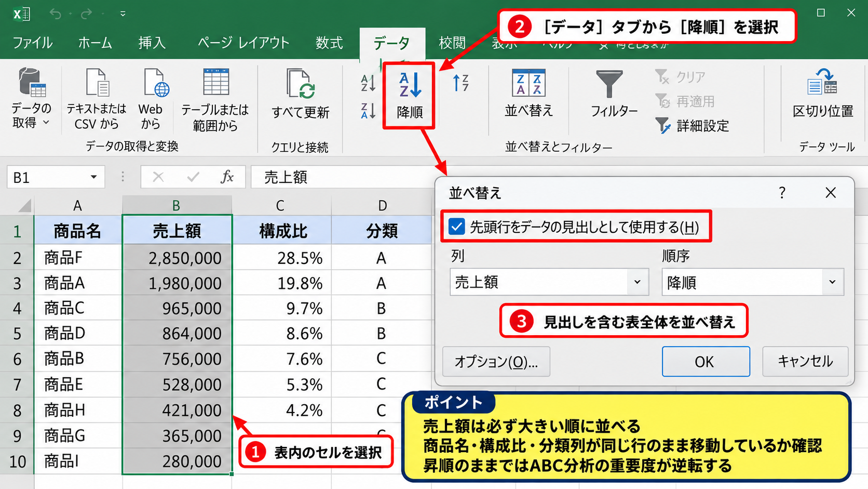Click the ? help button in 並べ替え dialog
868x489 pixels.
[x=782, y=193]
